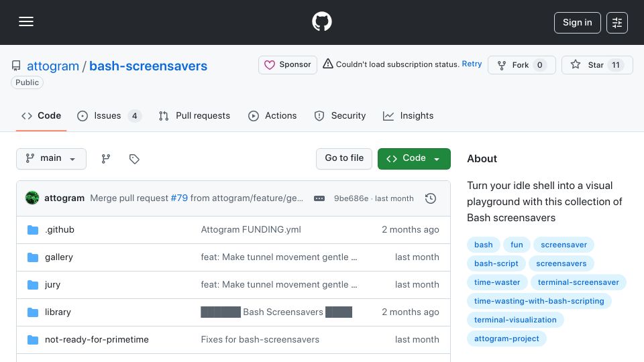Open jury row's tunnel movement commit message
Screen dimensions: 644x362
click(279, 284)
